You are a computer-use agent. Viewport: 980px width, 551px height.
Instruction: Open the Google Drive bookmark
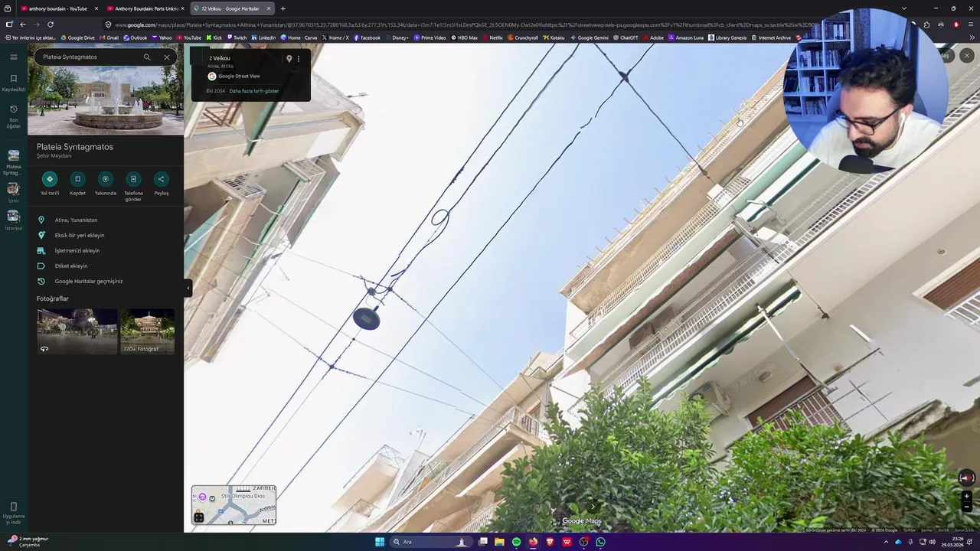[77, 37]
